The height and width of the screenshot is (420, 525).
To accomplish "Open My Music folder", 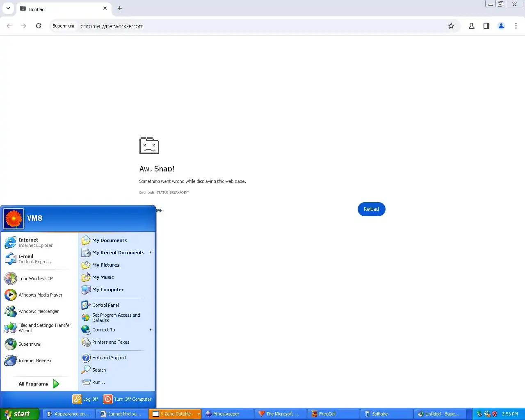I will 117,277.
